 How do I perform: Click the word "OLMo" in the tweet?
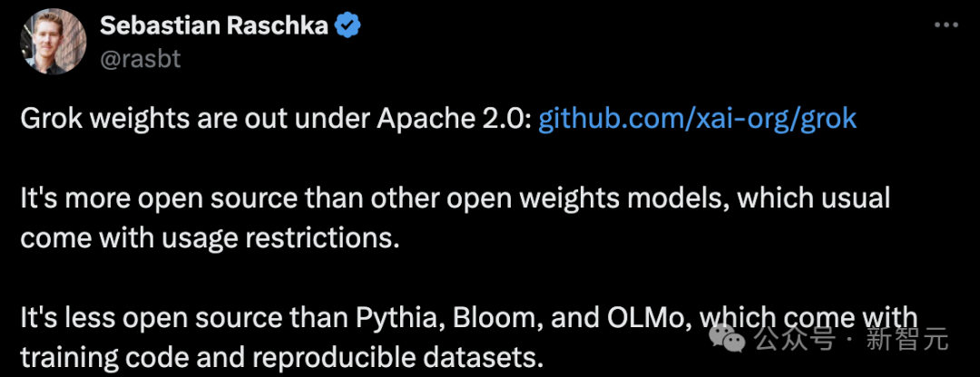click(613, 319)
